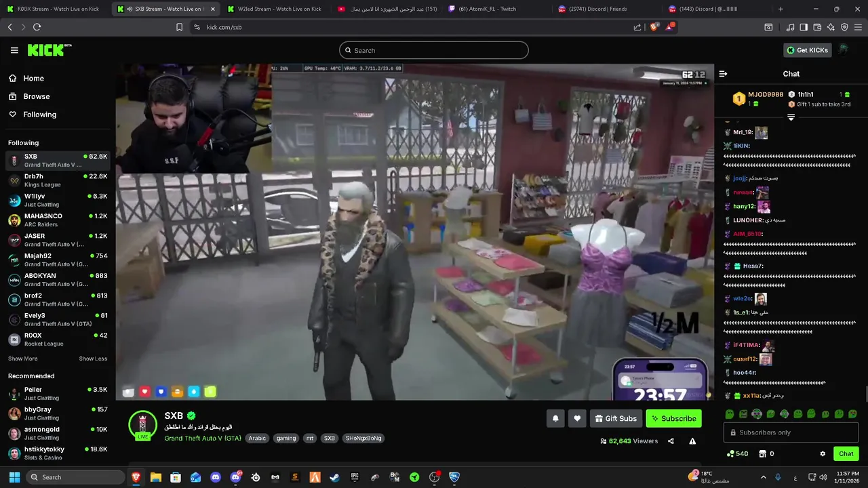Go back using the browser back arrow
Image resolution: width=868 pixels, height=488 pixels.
(x=9, y=27)
